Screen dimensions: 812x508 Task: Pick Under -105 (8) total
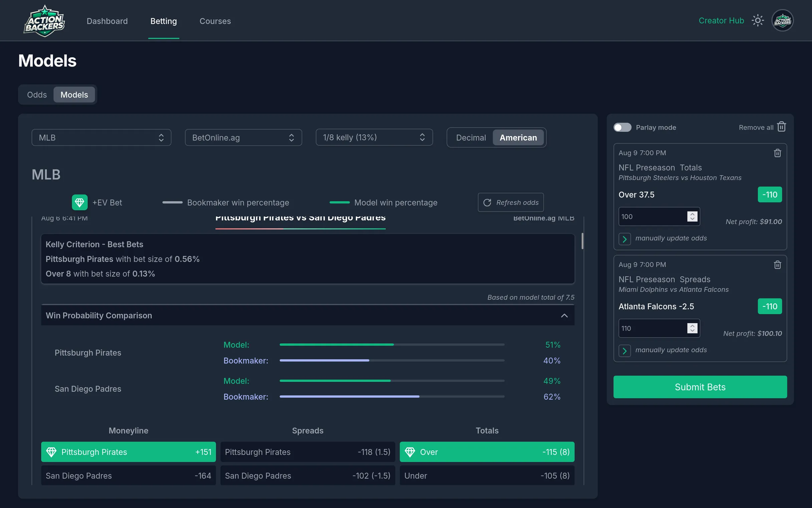coord(487,475)
